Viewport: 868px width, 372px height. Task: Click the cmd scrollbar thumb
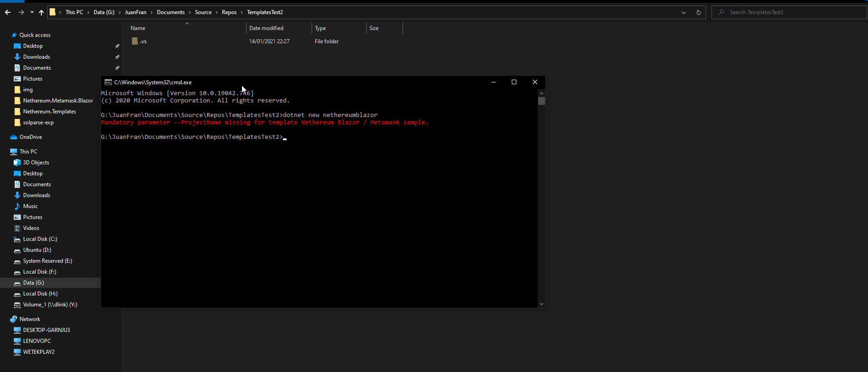tap(541, 101)
